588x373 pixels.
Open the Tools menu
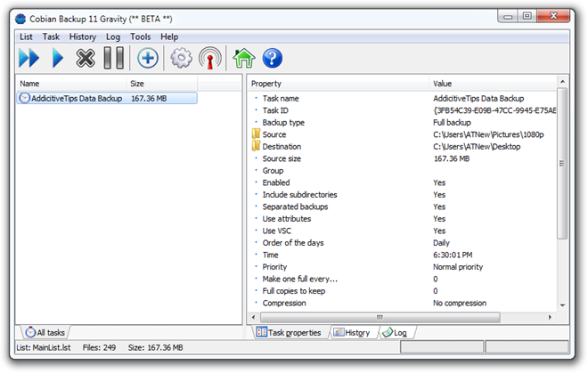pyautogui.click(x=140, y=36)
